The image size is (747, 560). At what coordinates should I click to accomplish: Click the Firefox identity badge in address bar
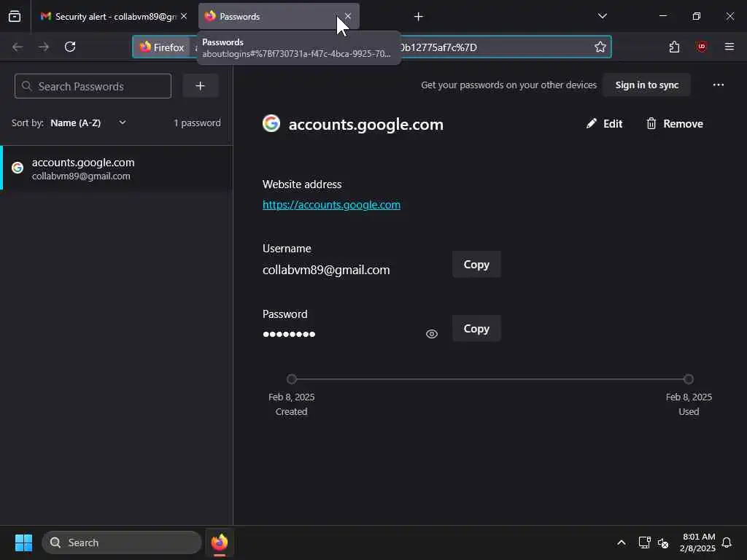click(162, 47)
